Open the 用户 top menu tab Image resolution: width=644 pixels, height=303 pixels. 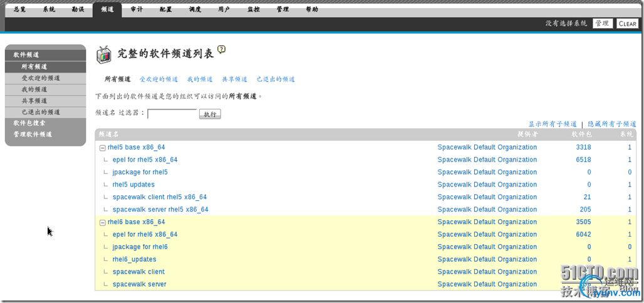[x=224, y=9]
